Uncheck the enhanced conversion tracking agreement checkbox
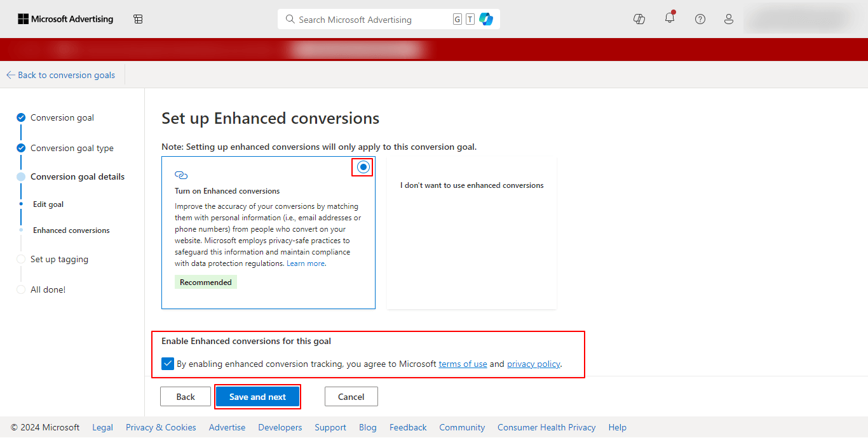Image resolution: width=868 pixels, height=438 pixels. (168, 364)
